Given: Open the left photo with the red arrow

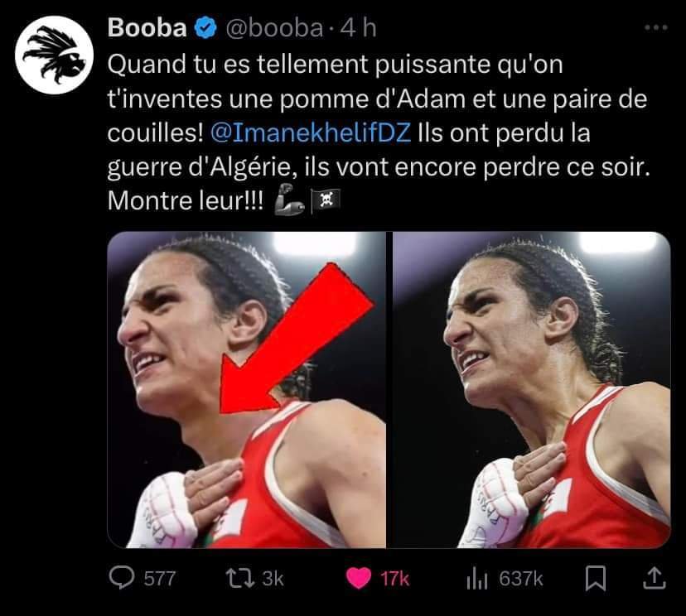Looking at the screenshot, I should click(247, 389).
